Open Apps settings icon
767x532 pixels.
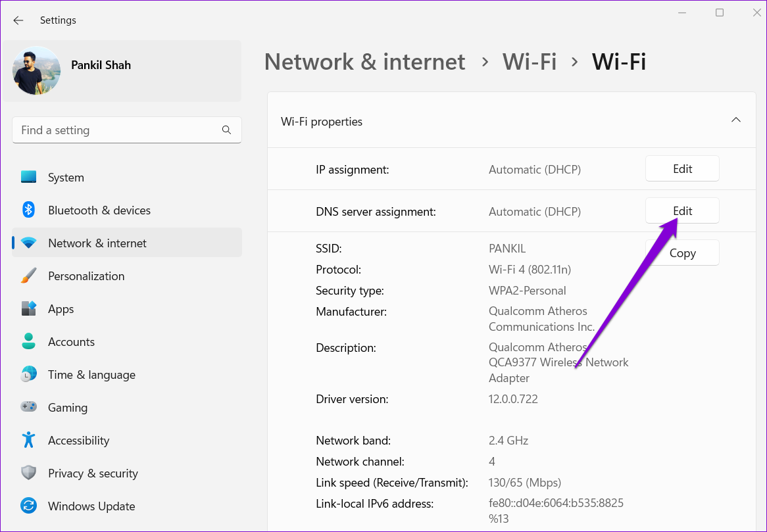tap(28, 309)
